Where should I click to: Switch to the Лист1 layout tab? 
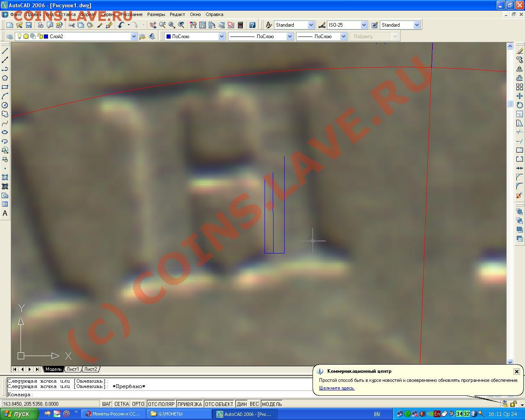click(x=73, y=369)
